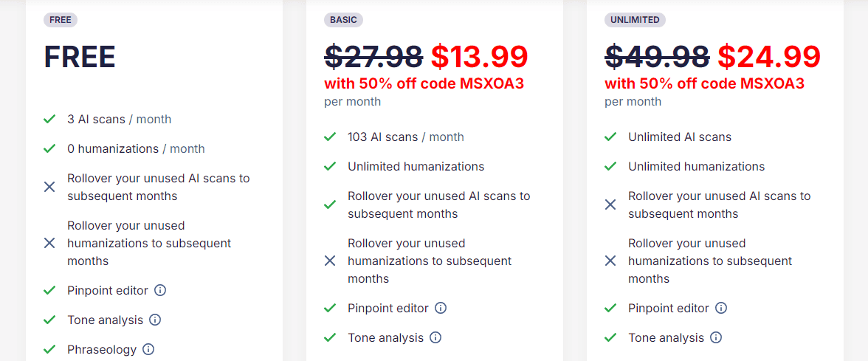Click the FREE plan badge
Viewport: 868px width, 361px height.
click(x=61, y=20)
